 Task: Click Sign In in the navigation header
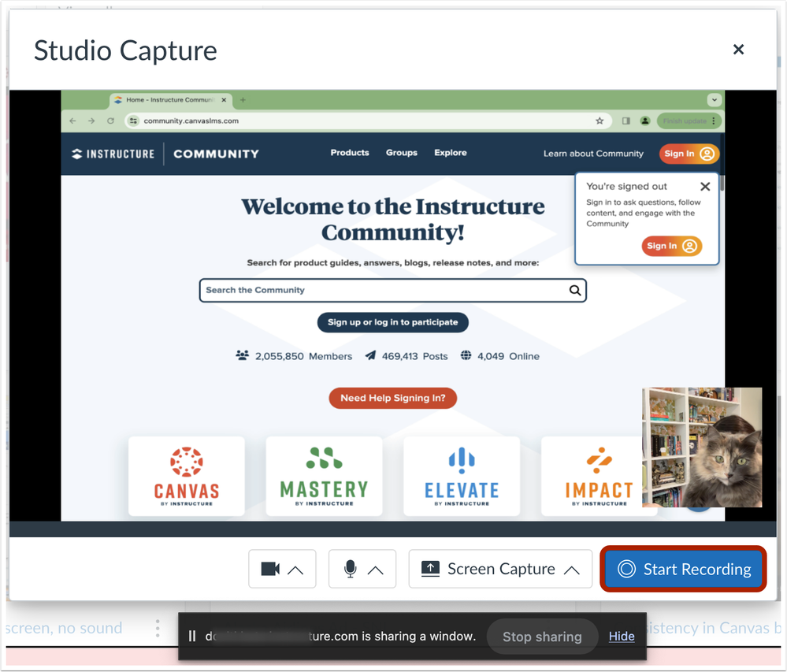(x=689, y=154)
